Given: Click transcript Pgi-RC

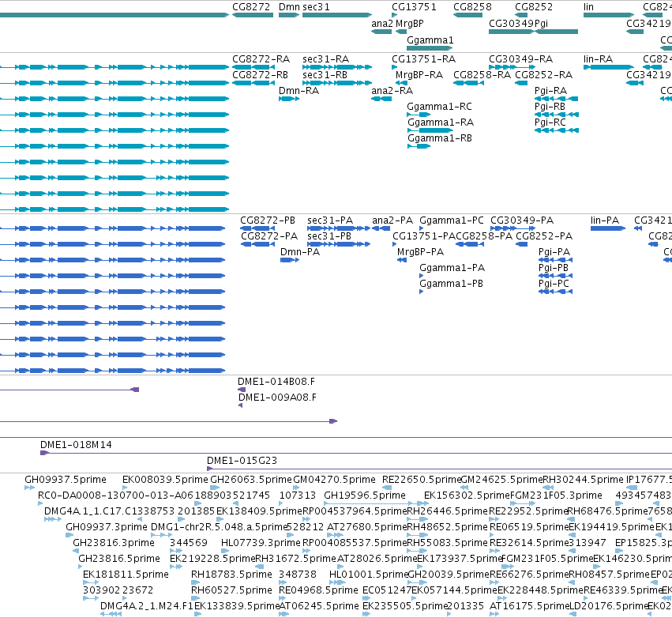Looking at the screenshot, I should pyautogui.click(x=550, y=122).
